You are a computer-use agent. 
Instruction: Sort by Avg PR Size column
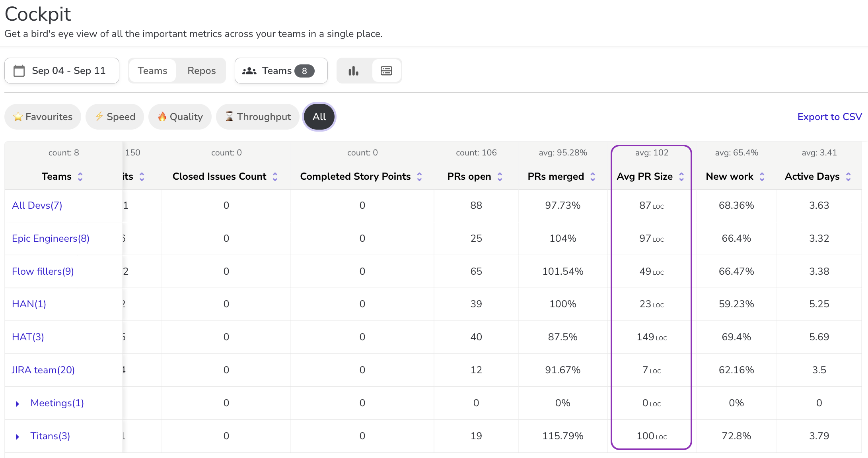pyautogui.click(x=681, y=177)
